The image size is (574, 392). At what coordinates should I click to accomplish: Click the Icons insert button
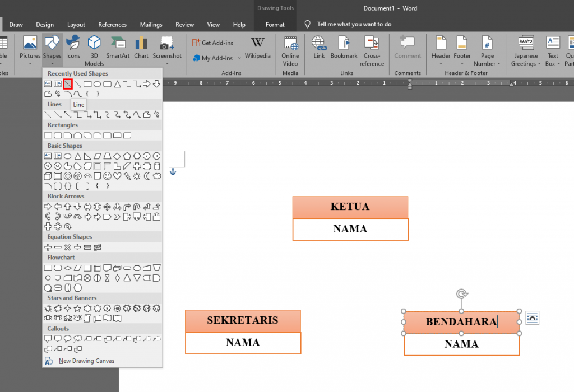point(73,49)
